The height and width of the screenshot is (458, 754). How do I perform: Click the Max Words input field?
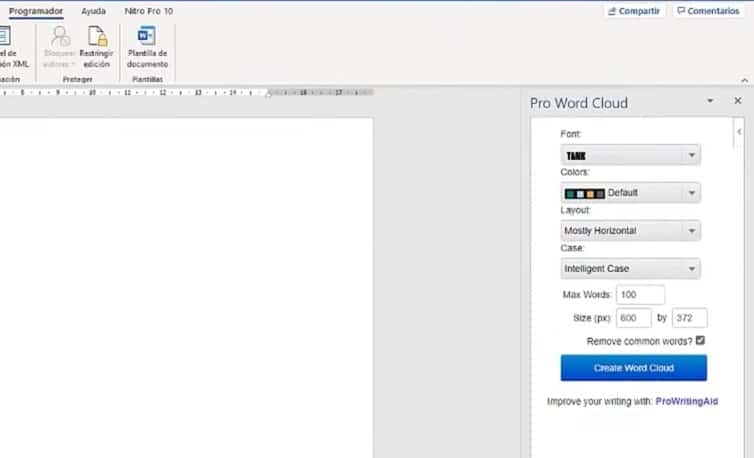[640, 295]
